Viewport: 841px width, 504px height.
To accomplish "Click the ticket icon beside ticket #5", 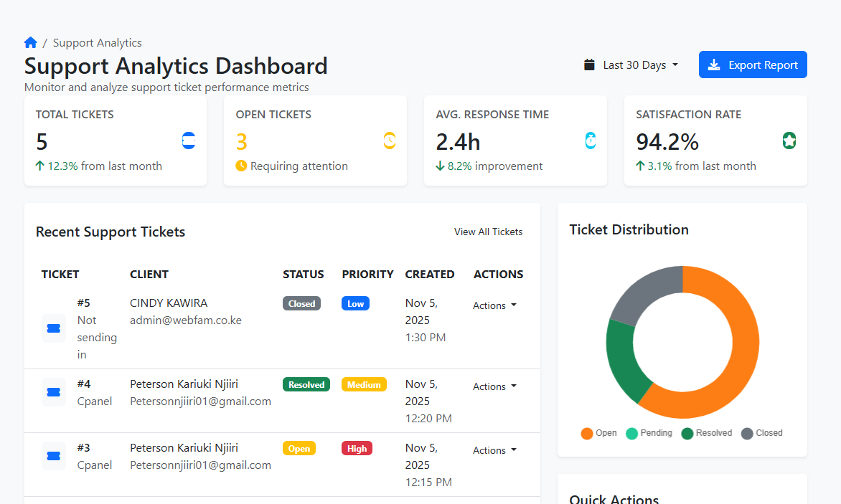I will click(53, 328).
